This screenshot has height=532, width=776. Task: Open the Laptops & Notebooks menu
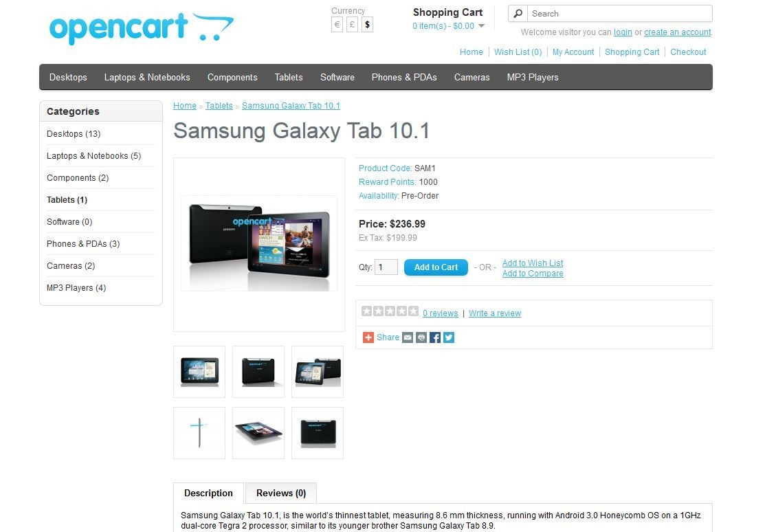(147, 77)
